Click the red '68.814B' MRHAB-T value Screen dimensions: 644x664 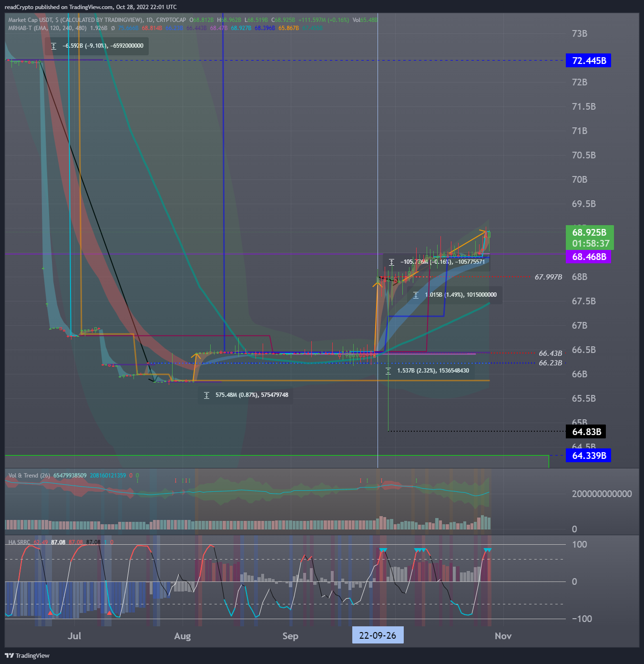(x=152, y=28)
